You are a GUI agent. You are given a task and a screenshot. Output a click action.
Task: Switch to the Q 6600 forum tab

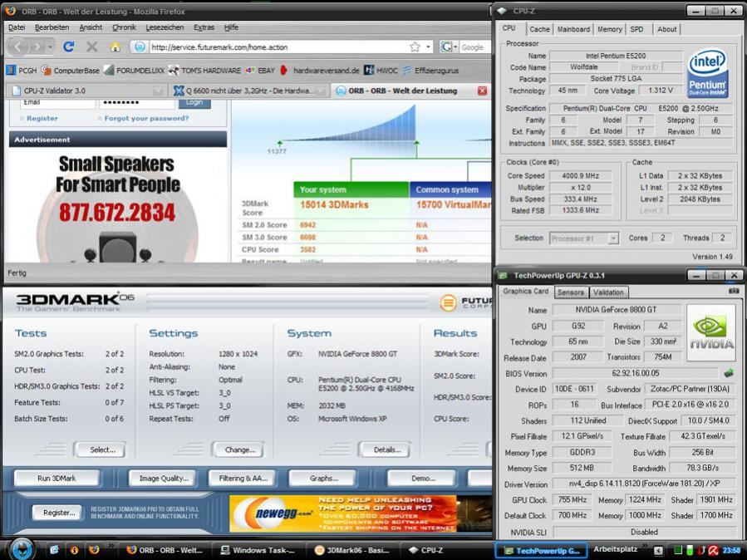tap(249, 91)
